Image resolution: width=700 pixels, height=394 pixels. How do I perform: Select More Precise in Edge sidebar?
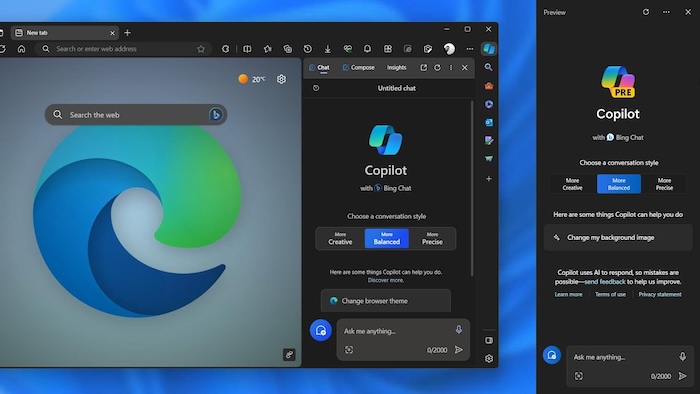[x=432, y=238]
